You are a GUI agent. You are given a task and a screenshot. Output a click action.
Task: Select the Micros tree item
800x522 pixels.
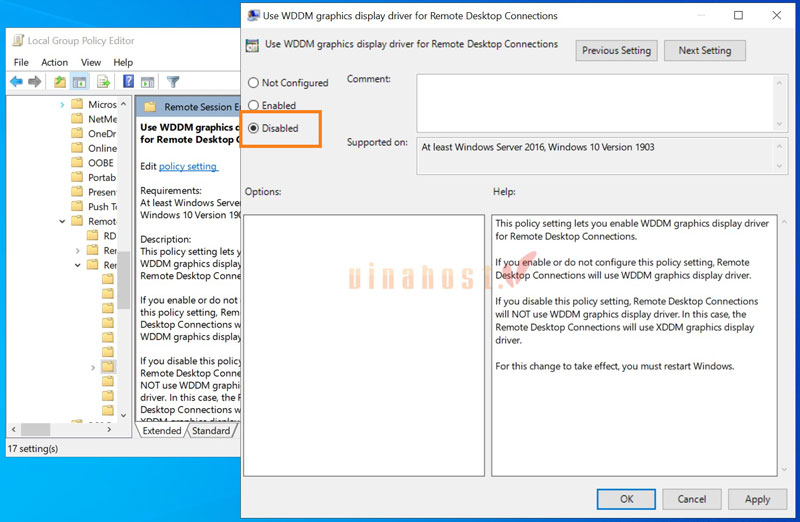pyautogui.click(x=102, y=104)
